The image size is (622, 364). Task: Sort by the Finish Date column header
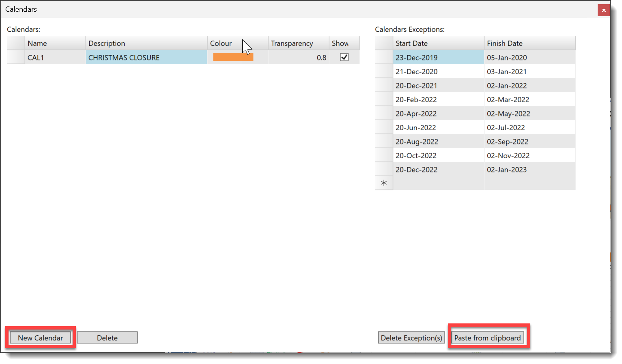pyautogui.click(x=530, y=43)
